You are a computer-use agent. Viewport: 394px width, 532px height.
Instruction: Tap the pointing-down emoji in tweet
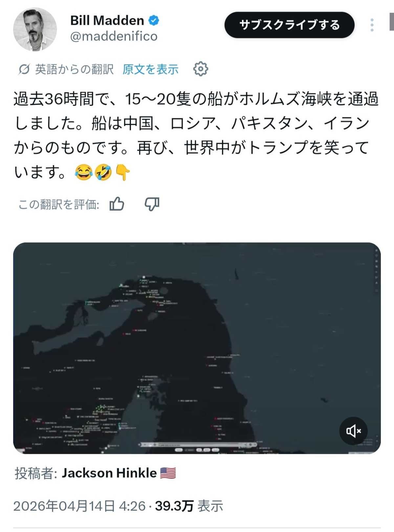pyautogui.click(x=123, y=173)
